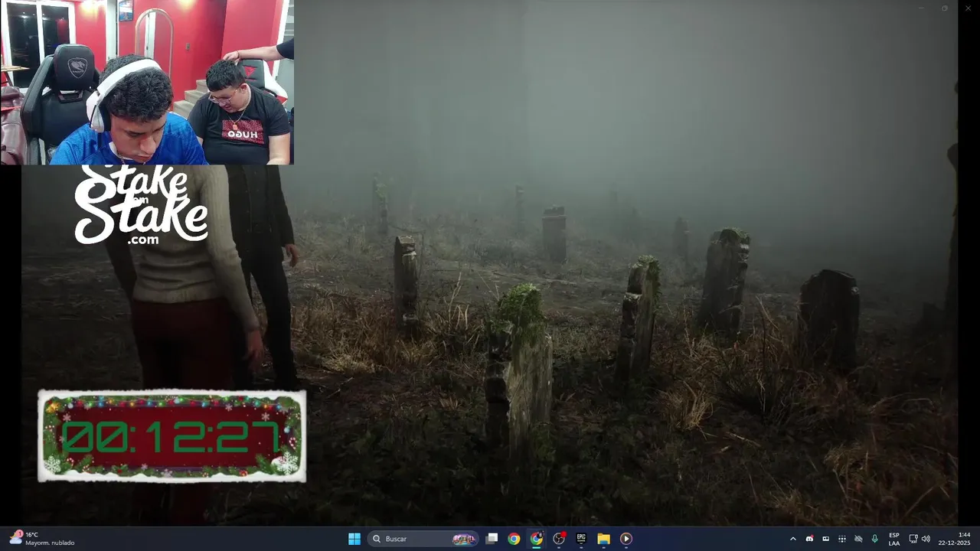
Task: Click the dotted grid tray icon
Action: coord(841,539)
